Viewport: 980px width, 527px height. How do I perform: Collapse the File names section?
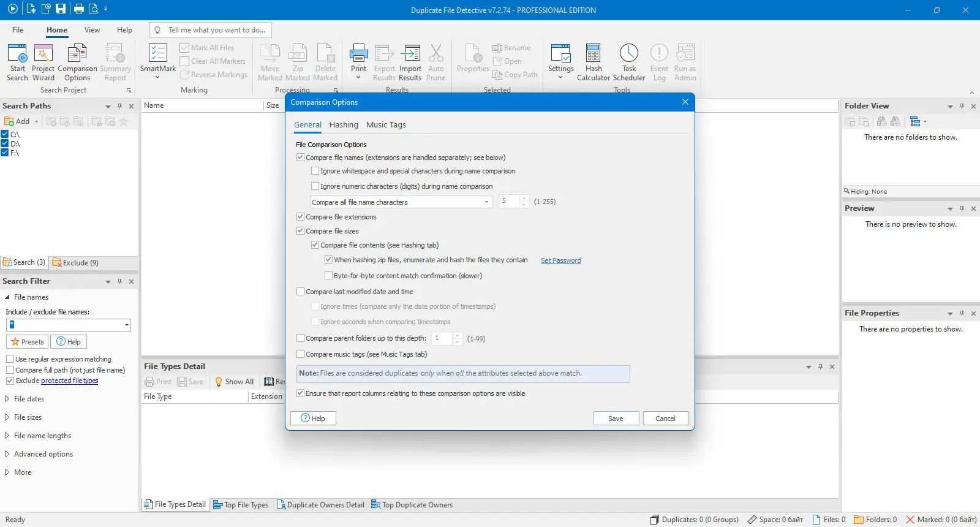click(7, 297)
